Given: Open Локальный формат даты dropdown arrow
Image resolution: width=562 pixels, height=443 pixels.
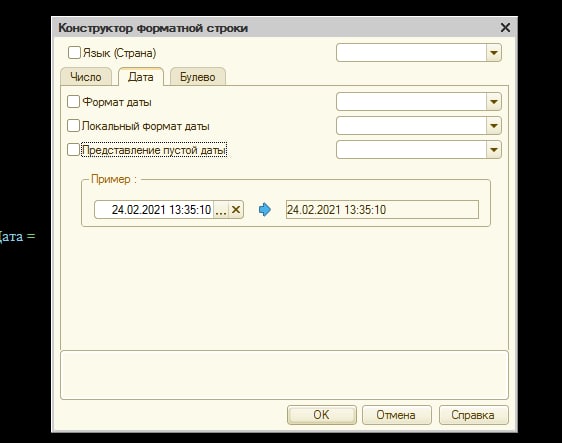Looking at the screenshot, I should coord(494,126).
